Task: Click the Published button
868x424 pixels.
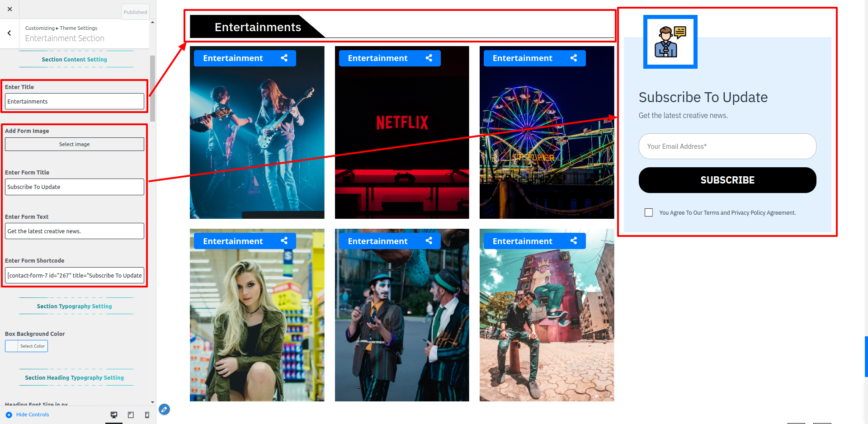Action: [x=135, y=12]
